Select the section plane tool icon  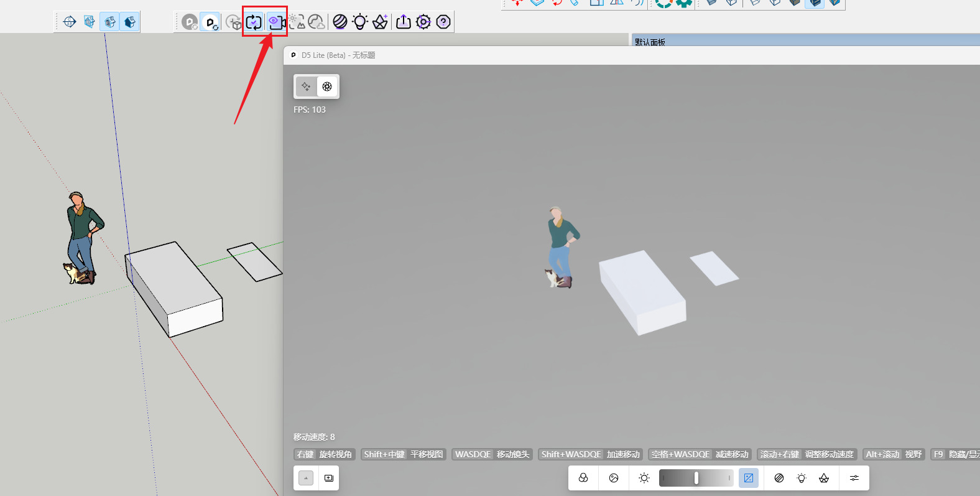pyautogui.click(x=70, y=22)
